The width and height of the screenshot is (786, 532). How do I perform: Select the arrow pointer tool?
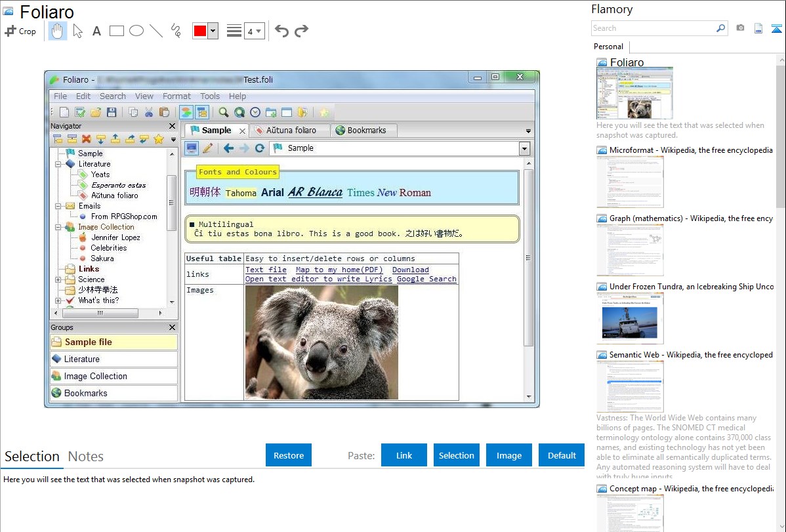(77, 31)
